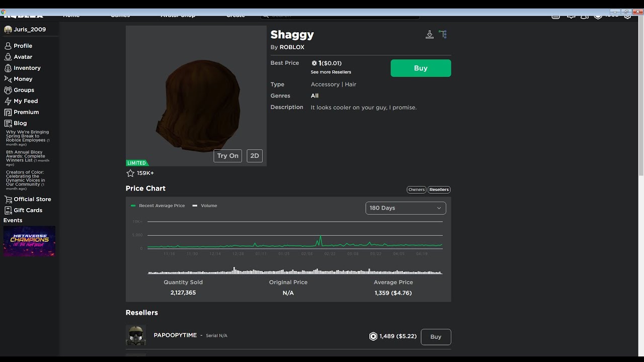The height and width of the screenshot is (362, 644).
Task: Click the Genres value 'All'
Action: click(314, 96)
